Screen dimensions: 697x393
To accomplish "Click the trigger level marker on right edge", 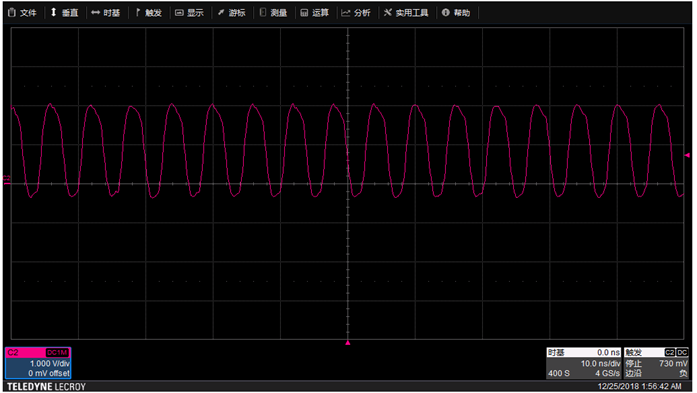I will pyautogui.click(x=687, y=155).
